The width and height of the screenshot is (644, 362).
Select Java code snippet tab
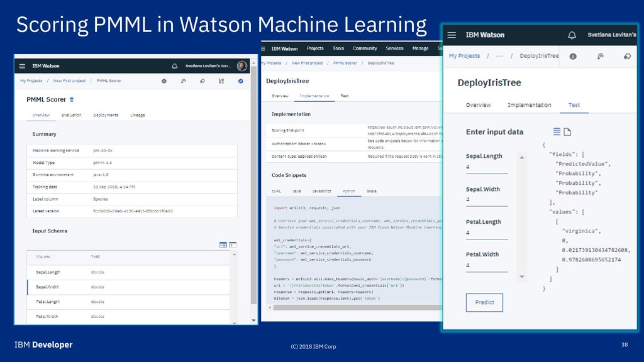click(x=297, y=191)
